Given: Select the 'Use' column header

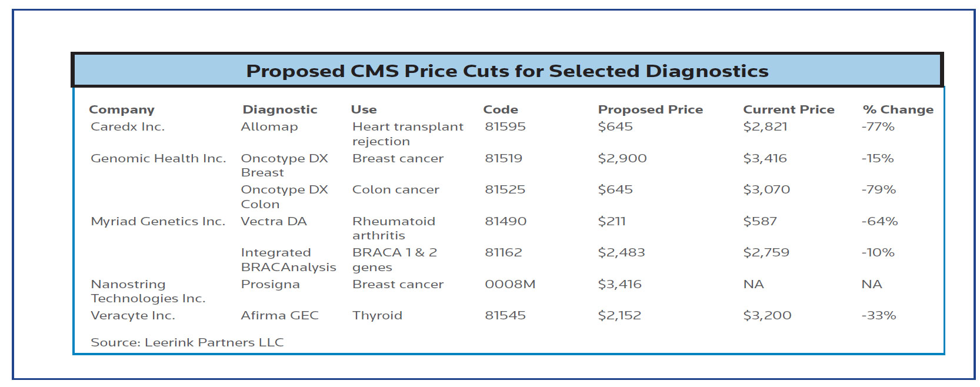Looking at the screenshot, I should (x=364, y=109).
